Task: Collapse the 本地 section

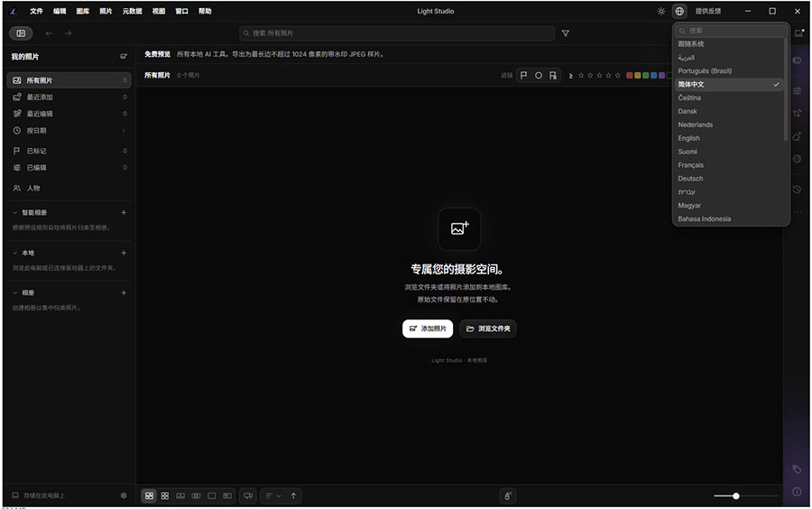Action: (x=15, y=253)
